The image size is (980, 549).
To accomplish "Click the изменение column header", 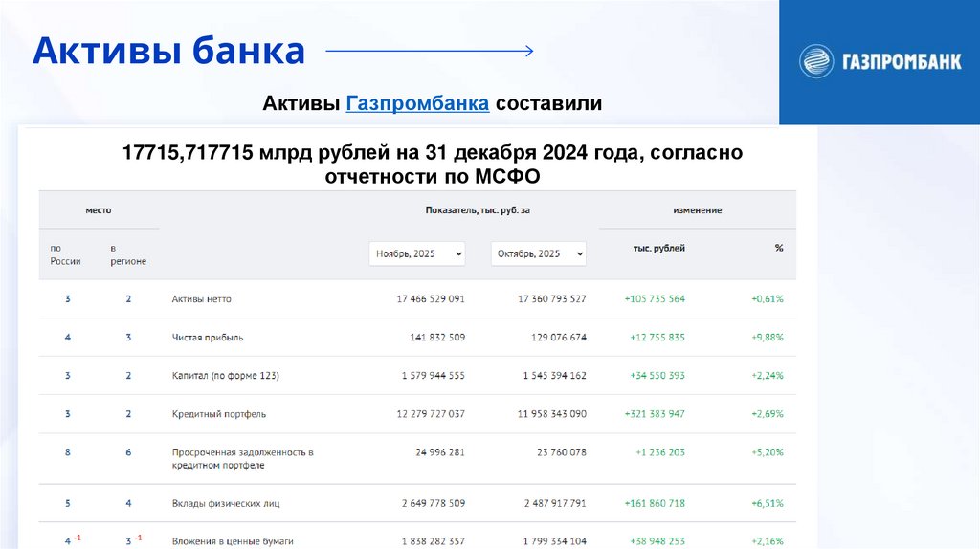I will tap(698, 210).
